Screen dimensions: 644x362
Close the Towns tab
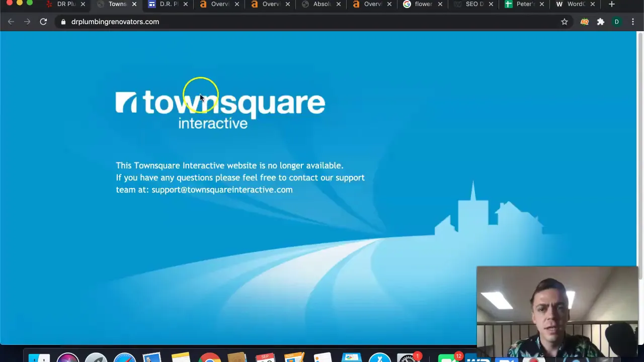tap(134, 4)
